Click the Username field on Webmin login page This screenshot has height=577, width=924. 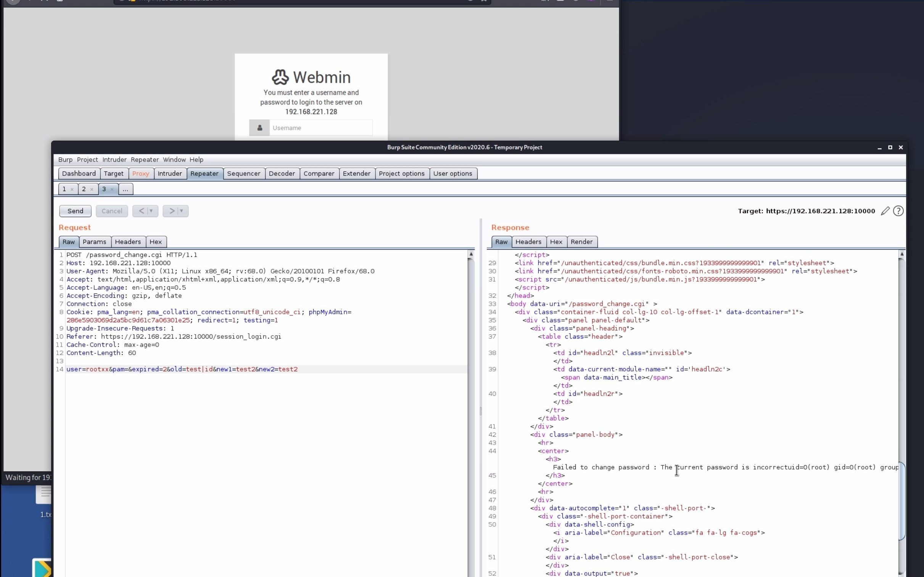tap(321, 128)
